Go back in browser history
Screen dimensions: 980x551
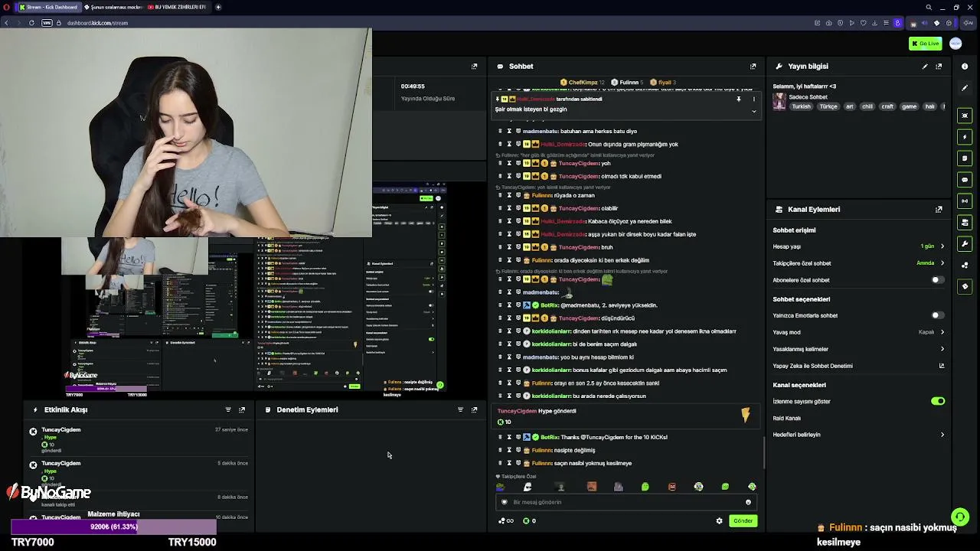pyautogui.click(x=6, y=23)
